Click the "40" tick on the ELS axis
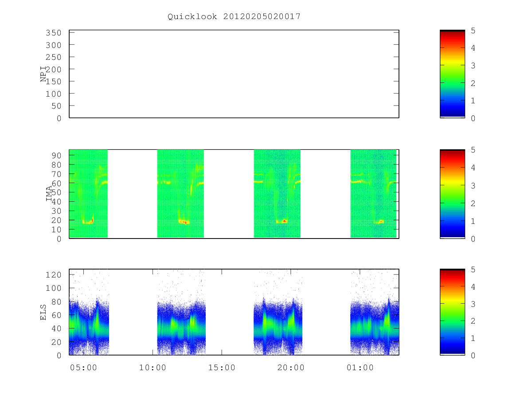 [x=56, y=329]
